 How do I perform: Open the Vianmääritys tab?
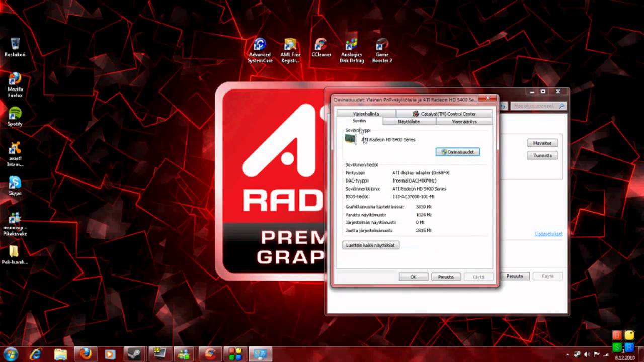point(464,122)
